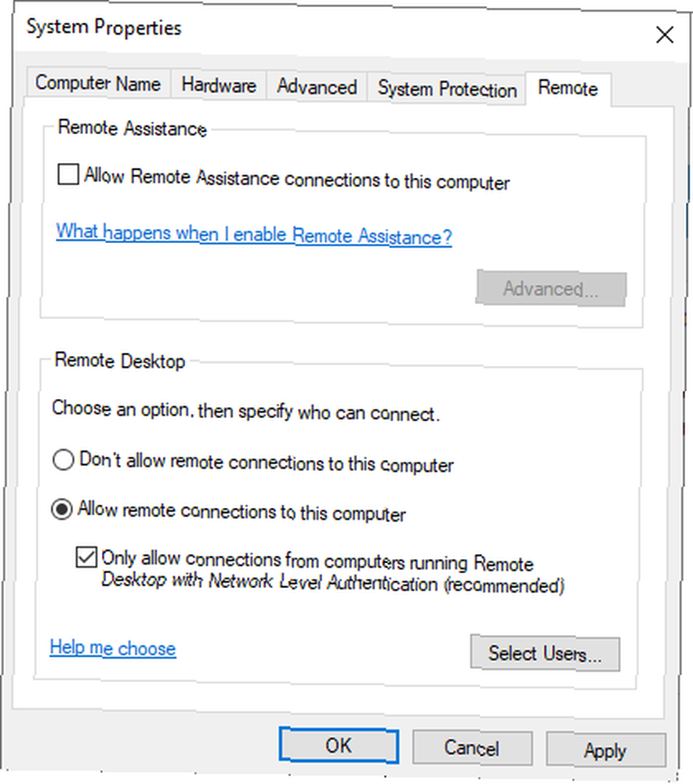This screenshot has height=784, width=693.
Task: Click the Remote tab
Action: [568, 89]
